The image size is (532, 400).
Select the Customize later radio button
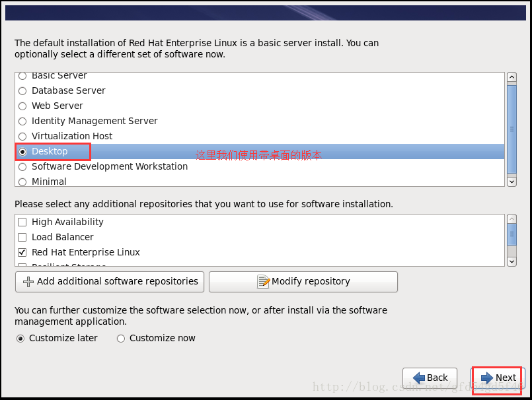[x=20, y=339]
